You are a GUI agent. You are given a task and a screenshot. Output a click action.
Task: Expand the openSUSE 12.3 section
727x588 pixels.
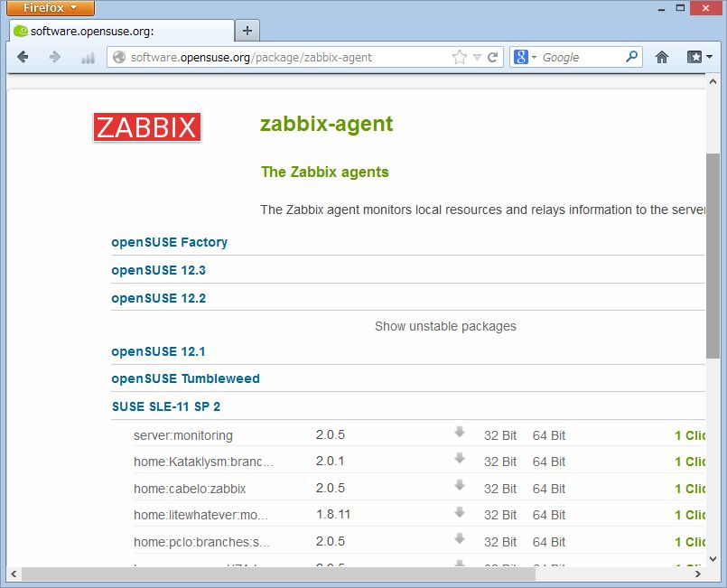(x=159, y=270)
